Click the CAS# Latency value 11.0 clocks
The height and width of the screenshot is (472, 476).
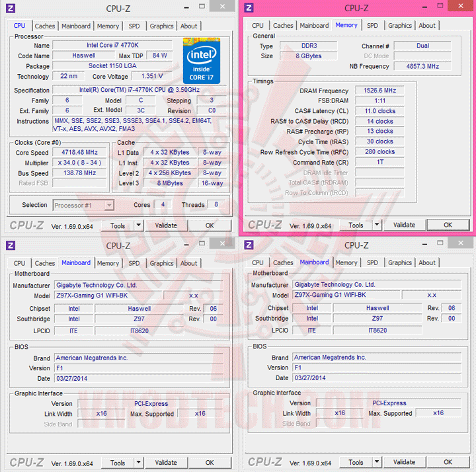[x=379, y=111]
